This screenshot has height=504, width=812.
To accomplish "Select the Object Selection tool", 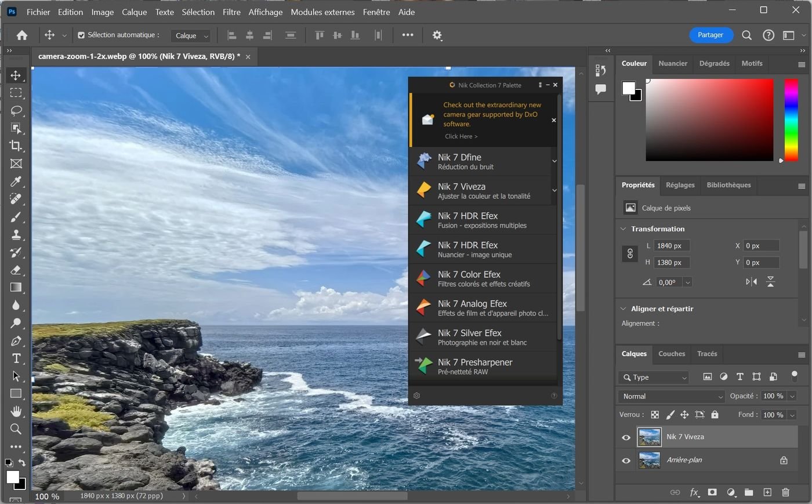I will [x=16, y=128].
